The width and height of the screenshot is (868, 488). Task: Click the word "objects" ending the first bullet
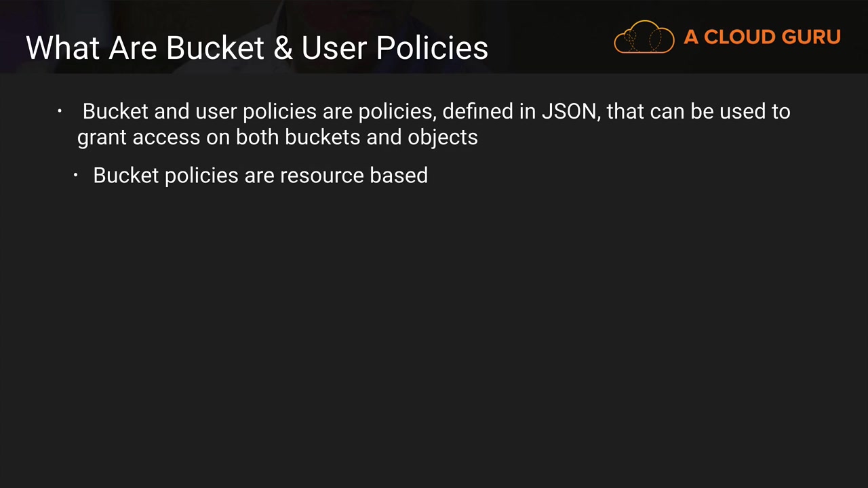pyautogui.click(x=443, y=138)
